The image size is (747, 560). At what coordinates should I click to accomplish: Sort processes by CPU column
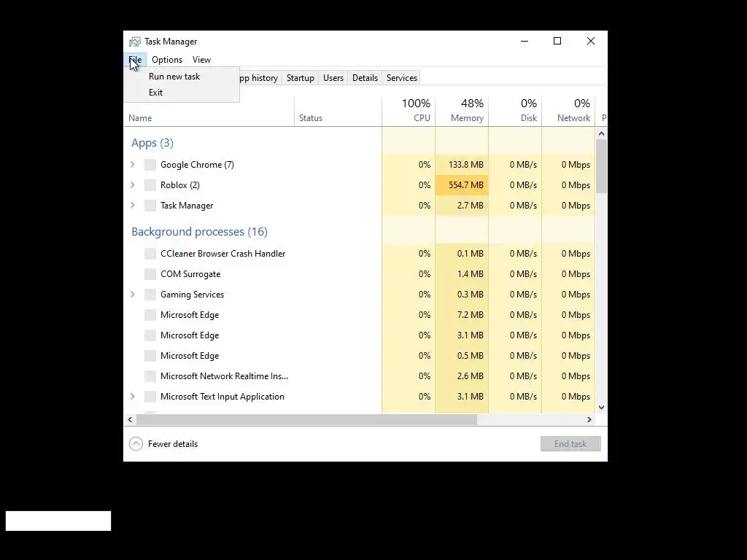(409, 112)
